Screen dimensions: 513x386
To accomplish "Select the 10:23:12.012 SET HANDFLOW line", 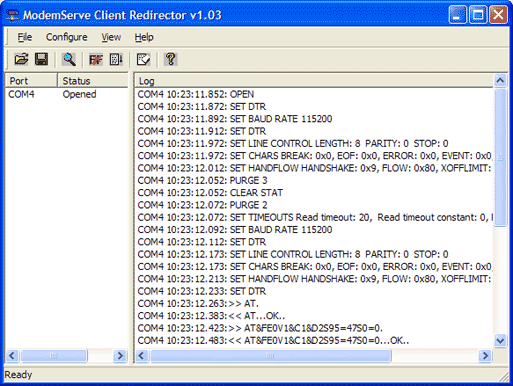I will point(314,168).
